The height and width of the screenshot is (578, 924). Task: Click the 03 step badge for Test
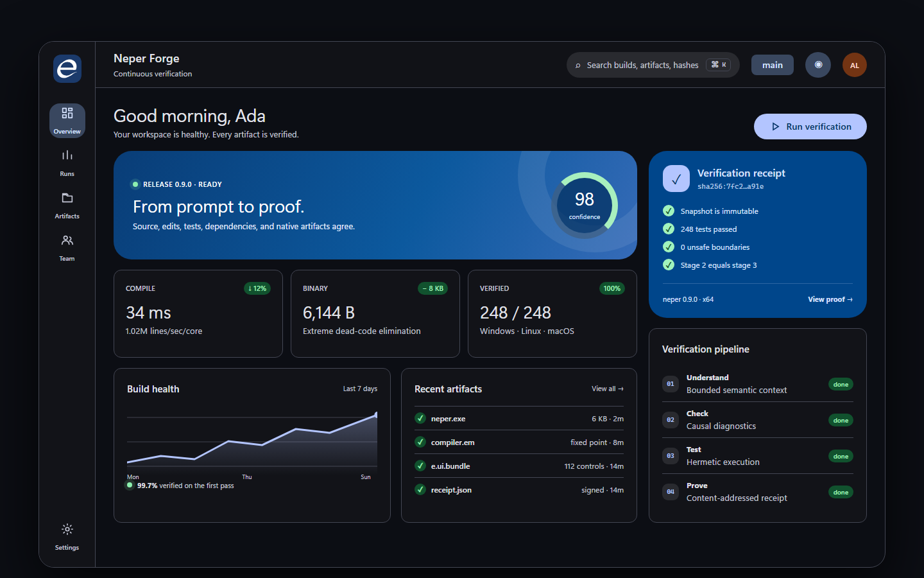click(x=671, y=456)
